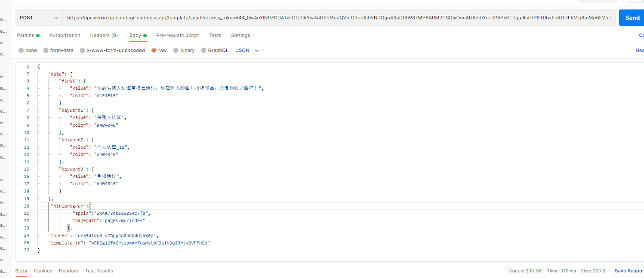Click the "template_id" line in editor
Viewport: 644px width, 278px height.
pyautogui.click(x=129, y=243)
